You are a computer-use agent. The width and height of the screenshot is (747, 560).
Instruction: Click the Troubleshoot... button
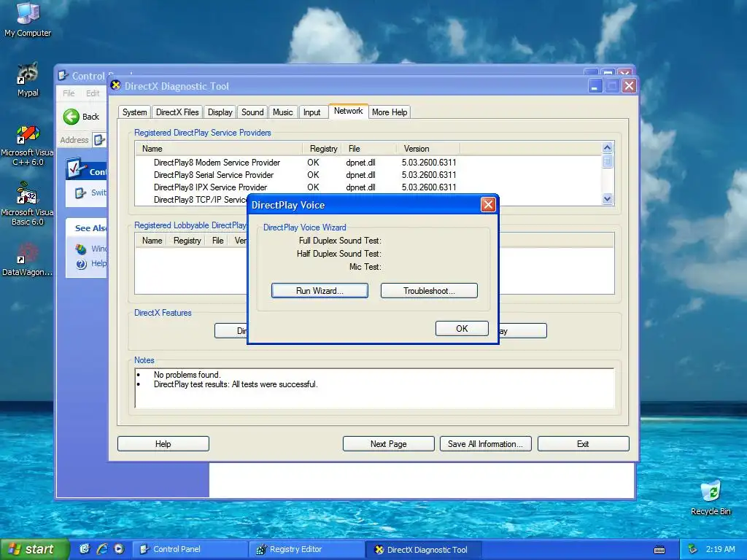(429, 290)
